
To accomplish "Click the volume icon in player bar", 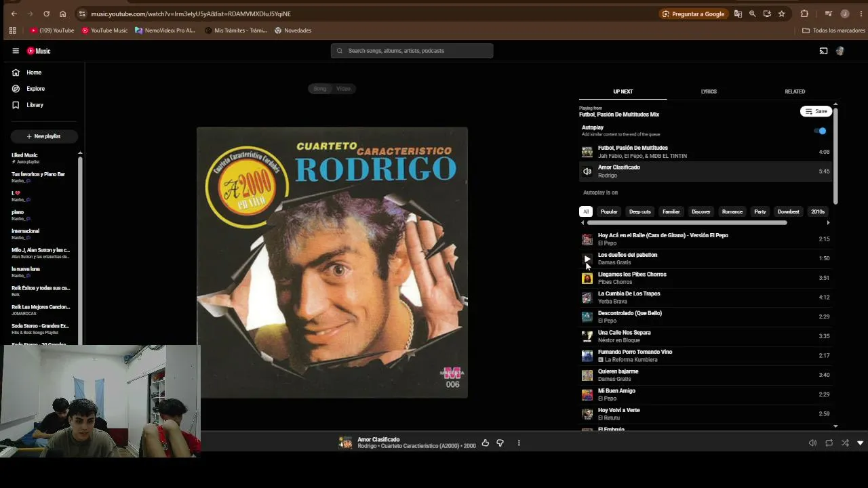I will tap(812, 443).
